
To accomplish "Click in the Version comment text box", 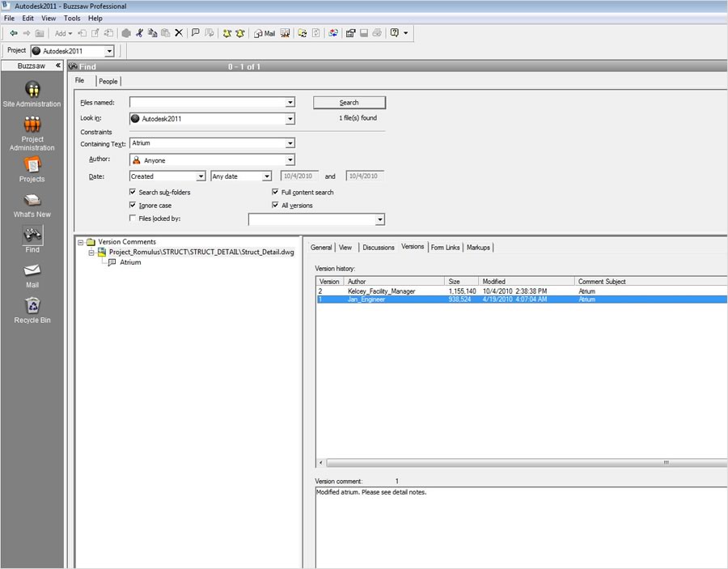I will click(x=521, y=528).
